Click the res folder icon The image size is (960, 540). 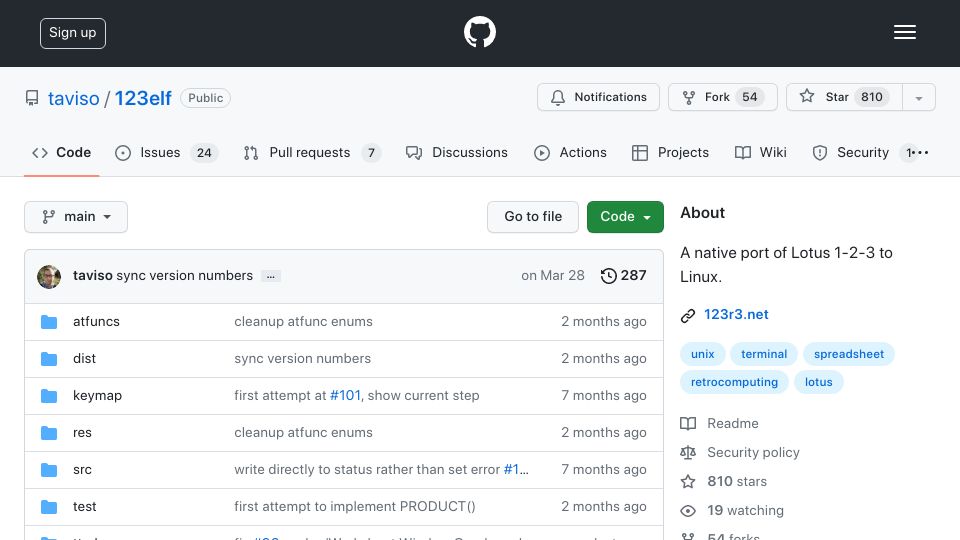(x=49, y=433)
